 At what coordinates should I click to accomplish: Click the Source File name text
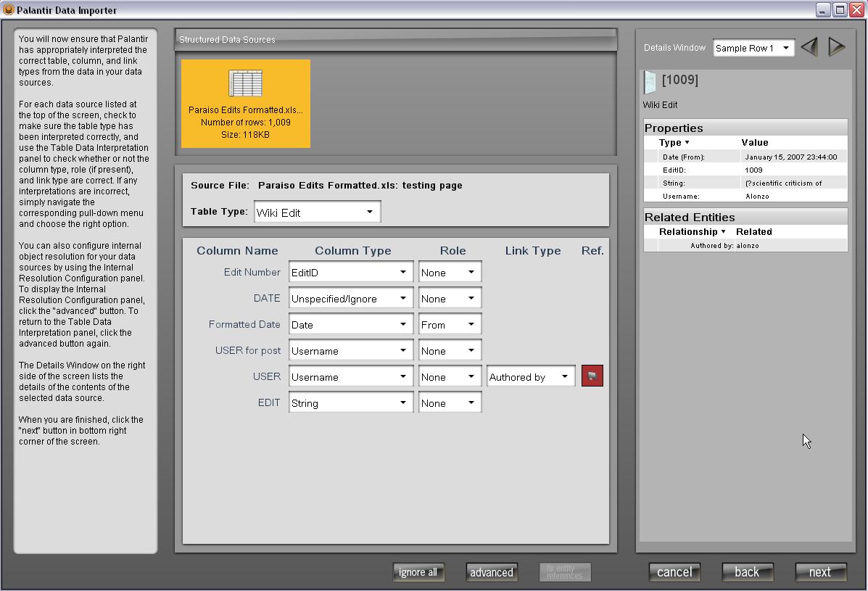360,186
